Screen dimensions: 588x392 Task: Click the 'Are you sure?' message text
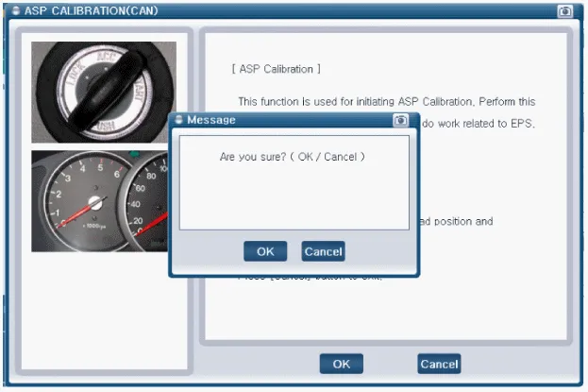(x=292, y=156)
